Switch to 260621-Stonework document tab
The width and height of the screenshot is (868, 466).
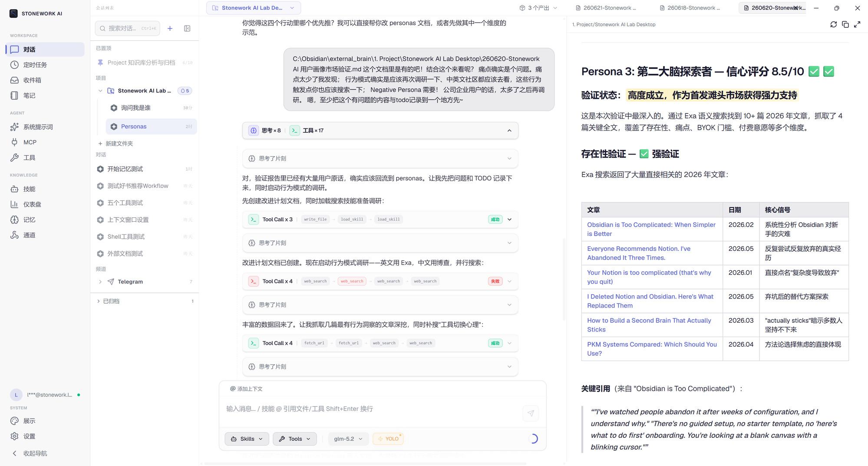click(606, 8)
